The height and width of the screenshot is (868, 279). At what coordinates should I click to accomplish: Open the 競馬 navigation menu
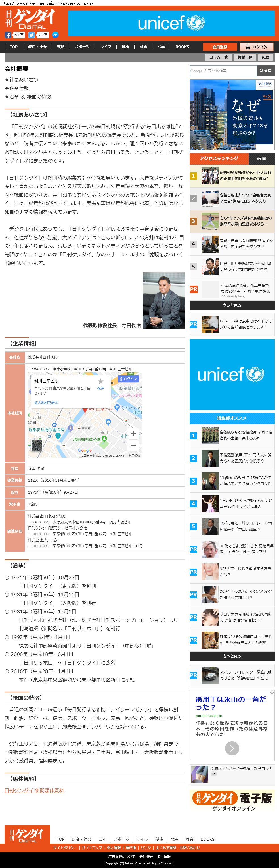143,47
